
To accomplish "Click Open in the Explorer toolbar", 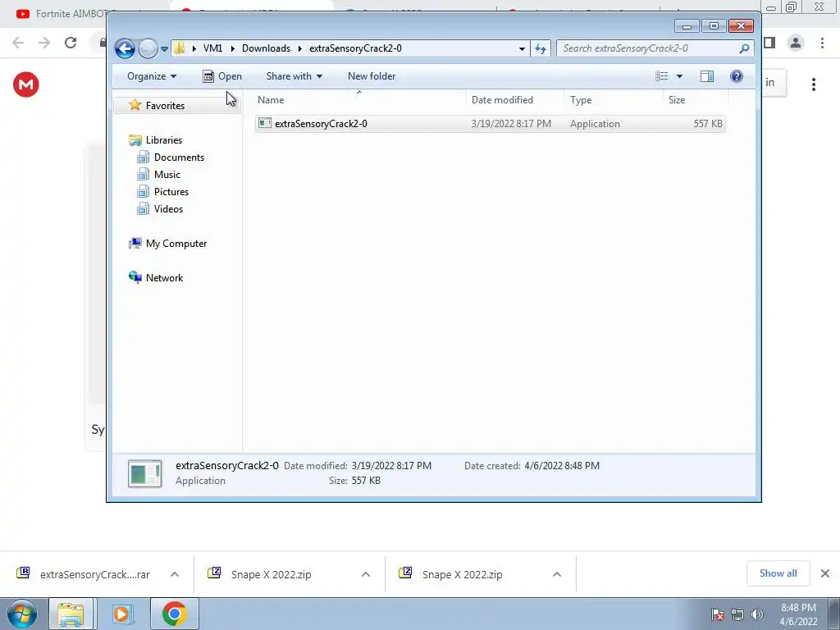I will (222, 76).
